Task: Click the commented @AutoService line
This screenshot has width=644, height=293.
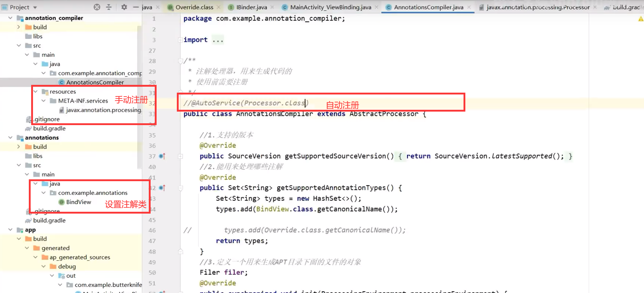Action: [246, 103]
